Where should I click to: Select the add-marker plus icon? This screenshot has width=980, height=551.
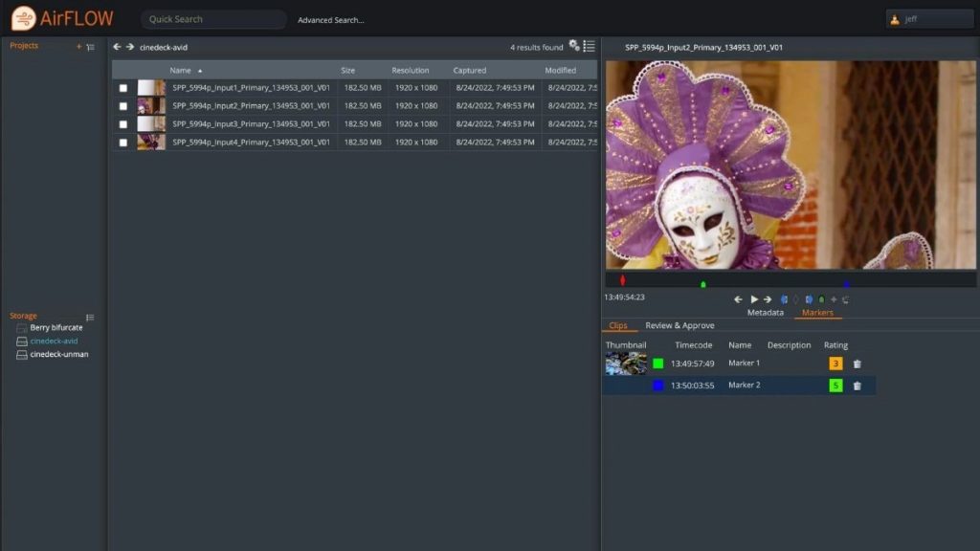tap(833, 298)
